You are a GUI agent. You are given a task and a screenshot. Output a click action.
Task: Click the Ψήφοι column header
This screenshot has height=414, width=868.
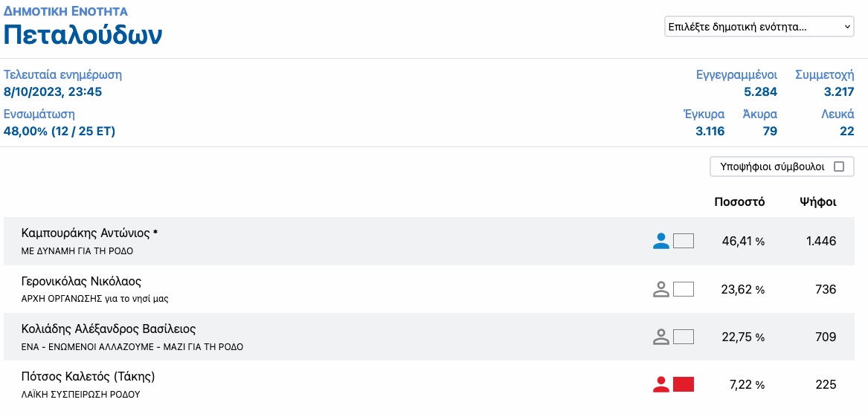pyautogui.click(x=817, y=202)
